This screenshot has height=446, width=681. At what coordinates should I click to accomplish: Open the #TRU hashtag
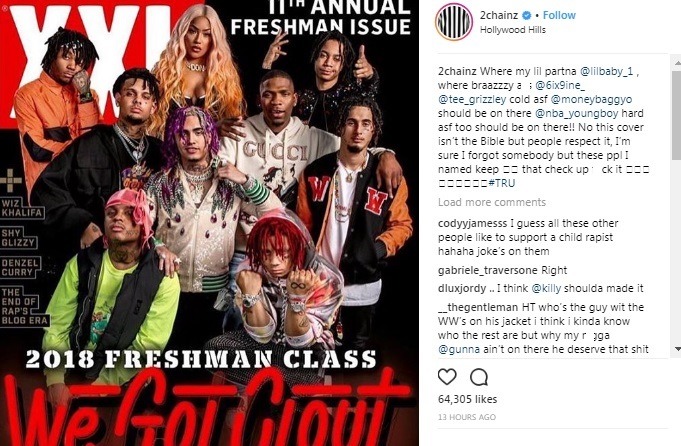click(x=502, y=183)
